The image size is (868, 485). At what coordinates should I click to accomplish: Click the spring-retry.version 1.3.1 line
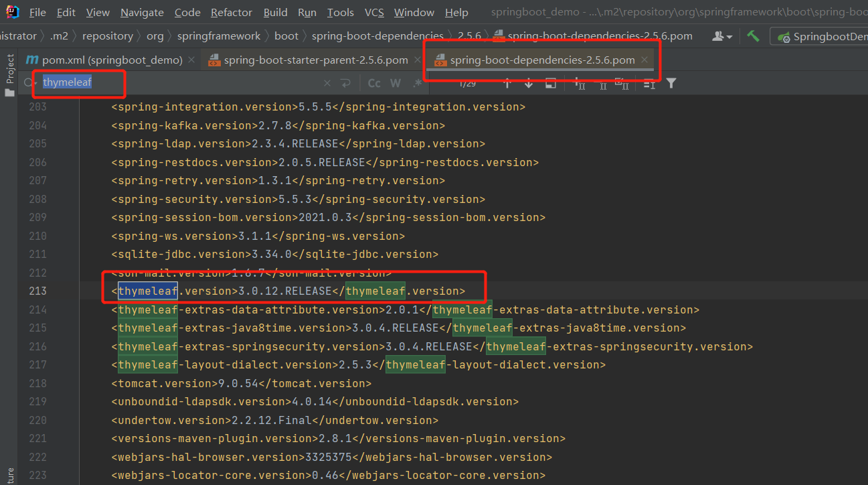point(278,180)
